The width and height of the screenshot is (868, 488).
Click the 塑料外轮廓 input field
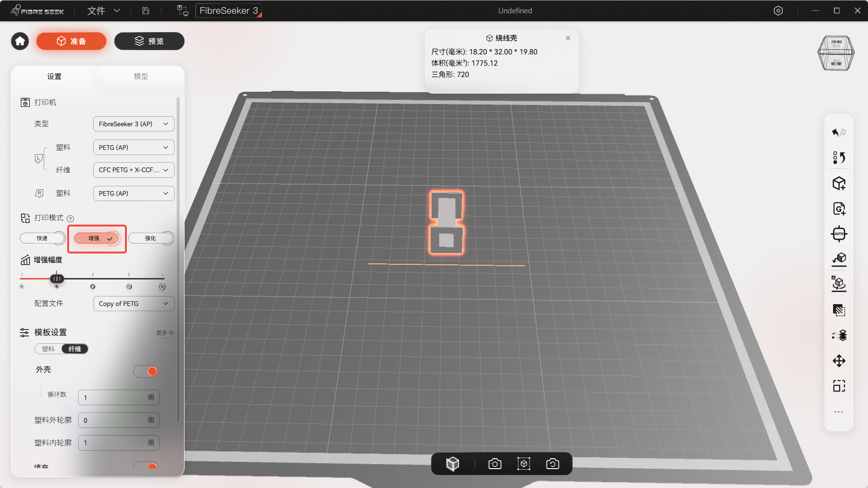coord(118,420)
